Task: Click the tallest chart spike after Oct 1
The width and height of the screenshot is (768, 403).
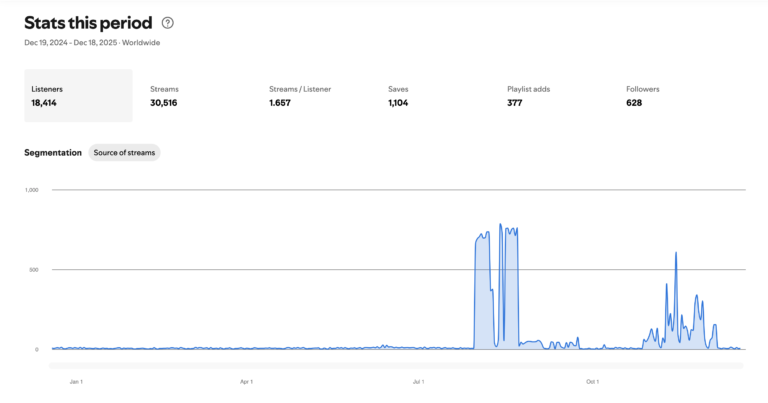Action: tap(676, 254)
